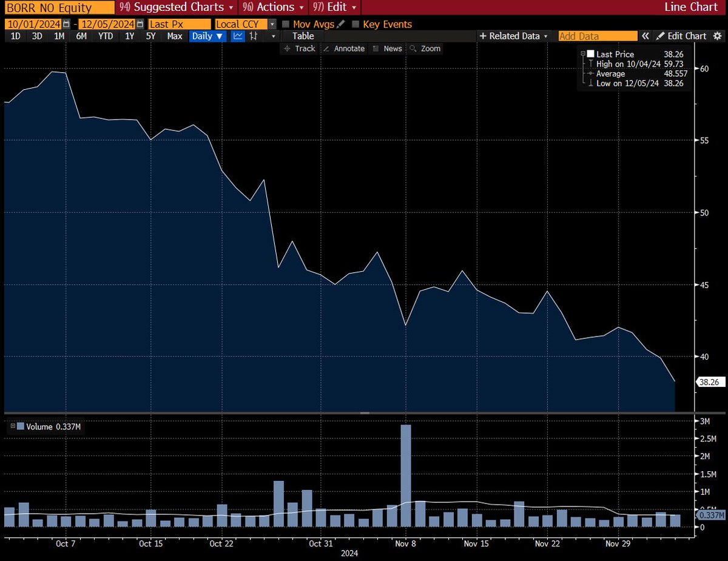
Task: Select the 6M range tab
Action: point(81,36)
